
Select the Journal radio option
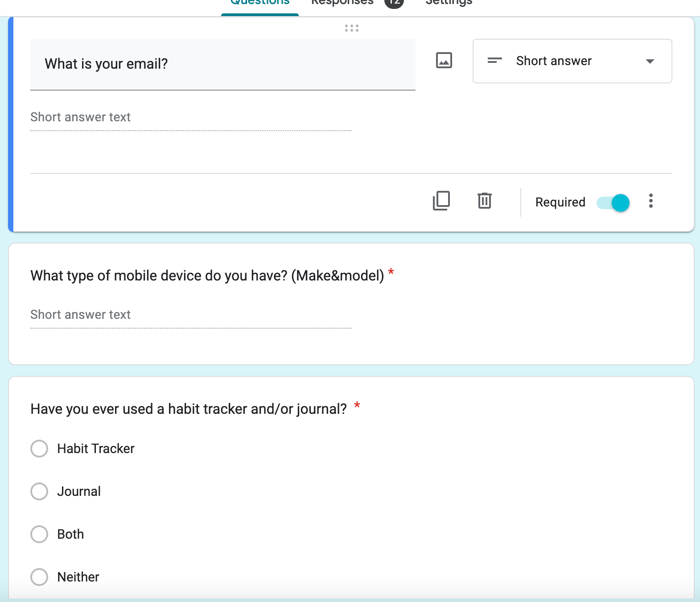click(39, 491)
